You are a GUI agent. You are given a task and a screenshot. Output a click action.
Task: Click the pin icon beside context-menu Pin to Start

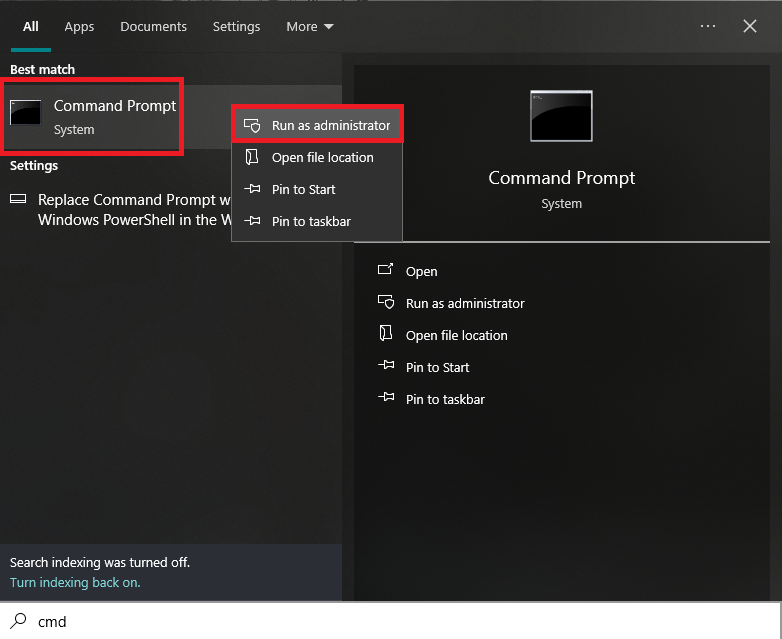(253, 189)
